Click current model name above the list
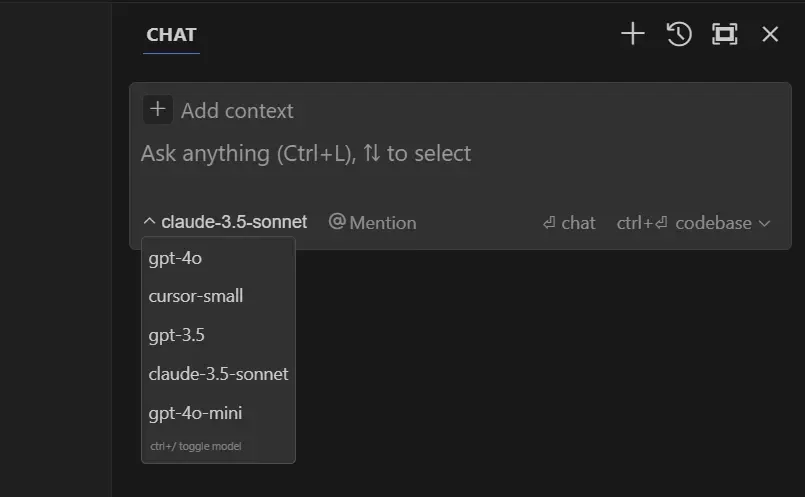Viewport: 805px width, 497px height. [x=234, y=222]
